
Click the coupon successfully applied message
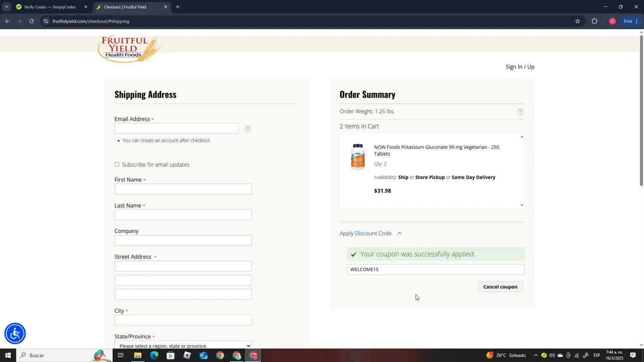click(x=436, y=254)
